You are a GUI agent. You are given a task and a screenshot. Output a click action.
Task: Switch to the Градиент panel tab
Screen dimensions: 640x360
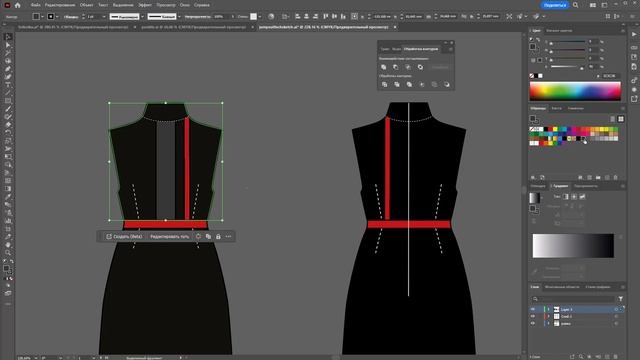tap(560, 186)
